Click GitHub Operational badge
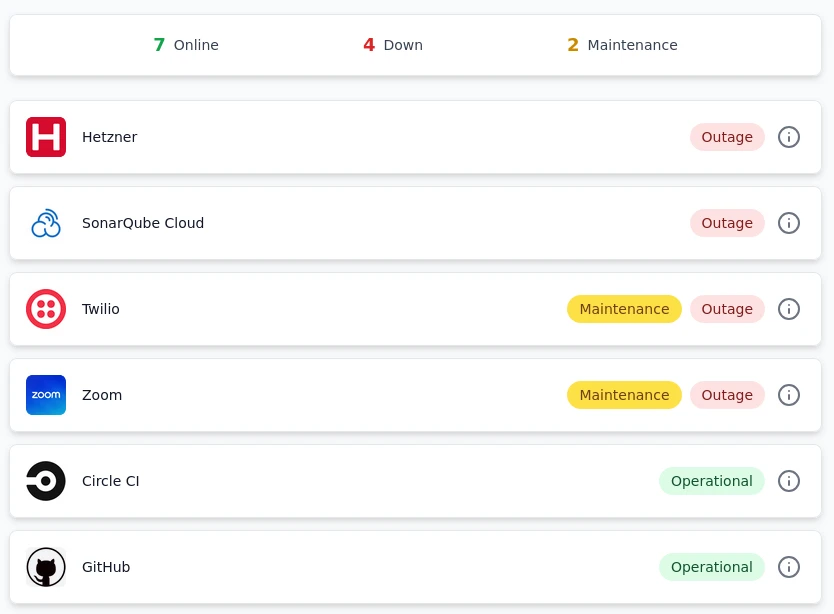834x614 pixels. pyautogui.click(x=712, y=567)
